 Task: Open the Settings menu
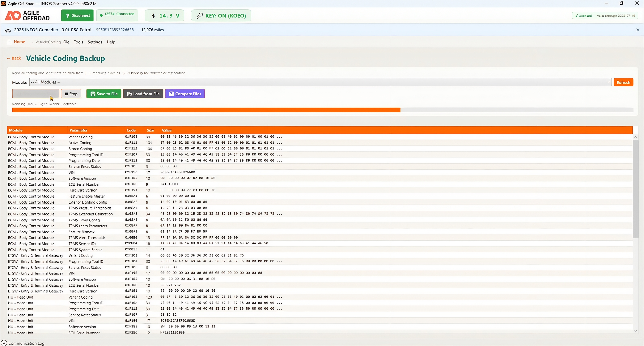(x=95, y=42)
